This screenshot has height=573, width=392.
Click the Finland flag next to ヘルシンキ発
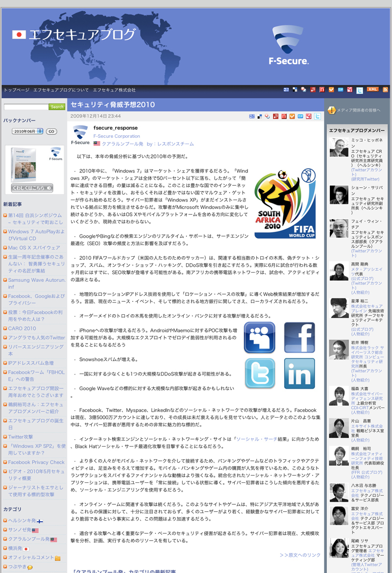coord(40,521)
